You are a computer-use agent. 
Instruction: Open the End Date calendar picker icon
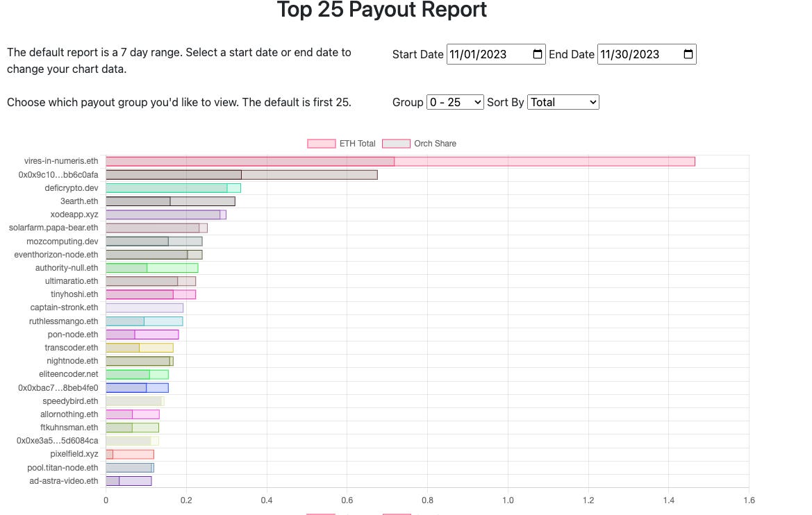tap(688, 54)
